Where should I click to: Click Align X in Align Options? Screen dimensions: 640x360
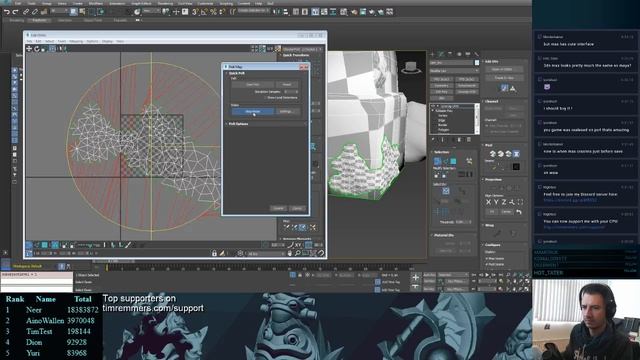(x=488, y=202)
